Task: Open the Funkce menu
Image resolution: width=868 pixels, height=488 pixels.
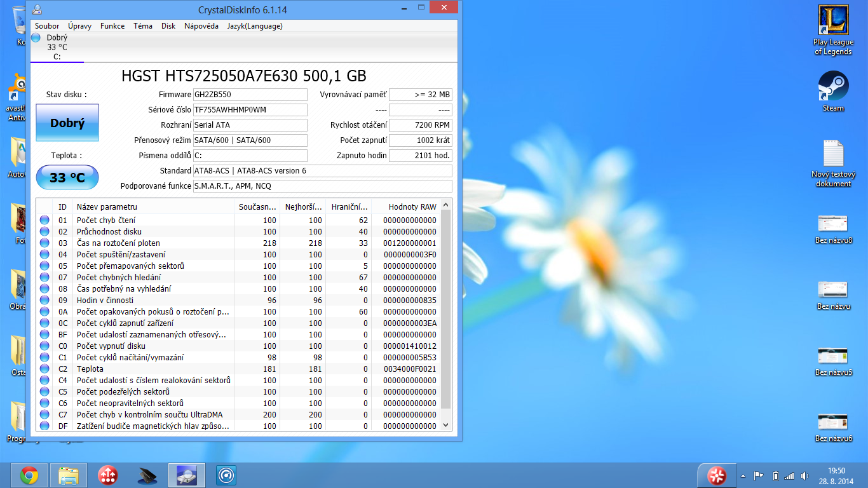Action: pyautogui.click(x=112, y=26)
